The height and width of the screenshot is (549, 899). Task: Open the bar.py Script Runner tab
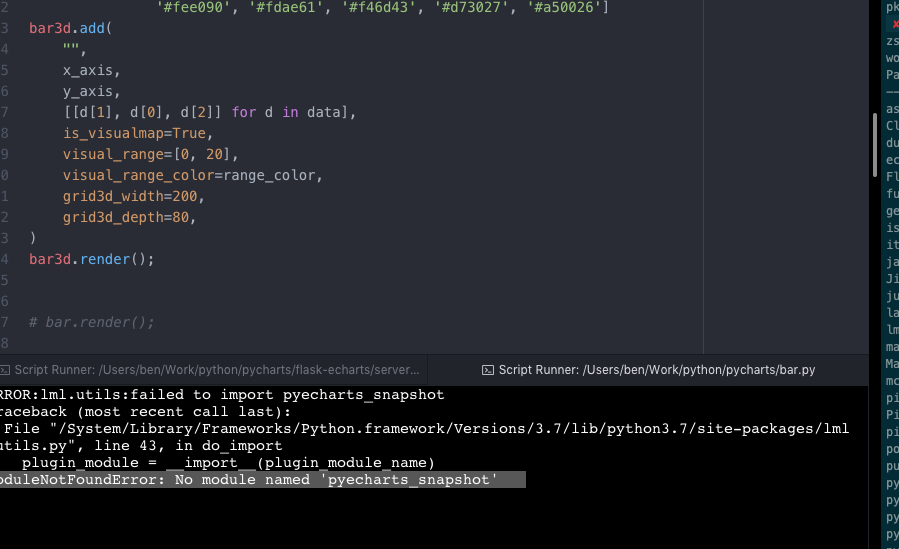[x=648, y=370]
